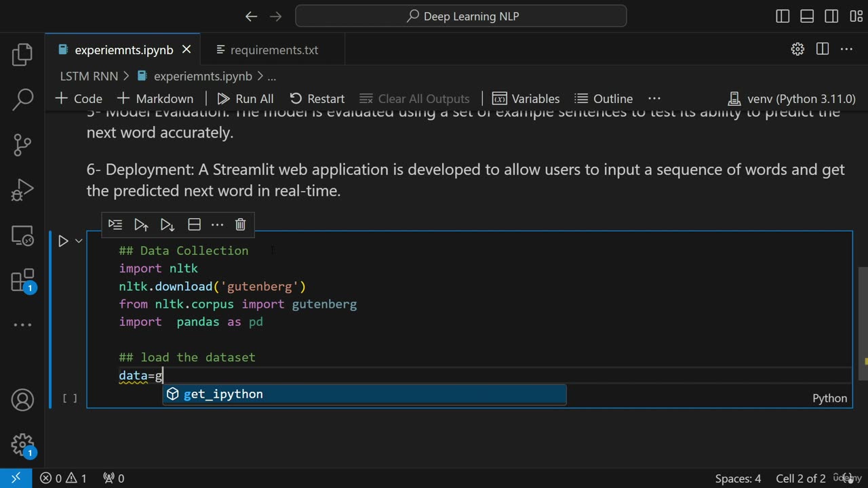868x488 pixels.
Task: Accept get_ipython autocomplete suggestion
Action: click(x=364, y=394)
